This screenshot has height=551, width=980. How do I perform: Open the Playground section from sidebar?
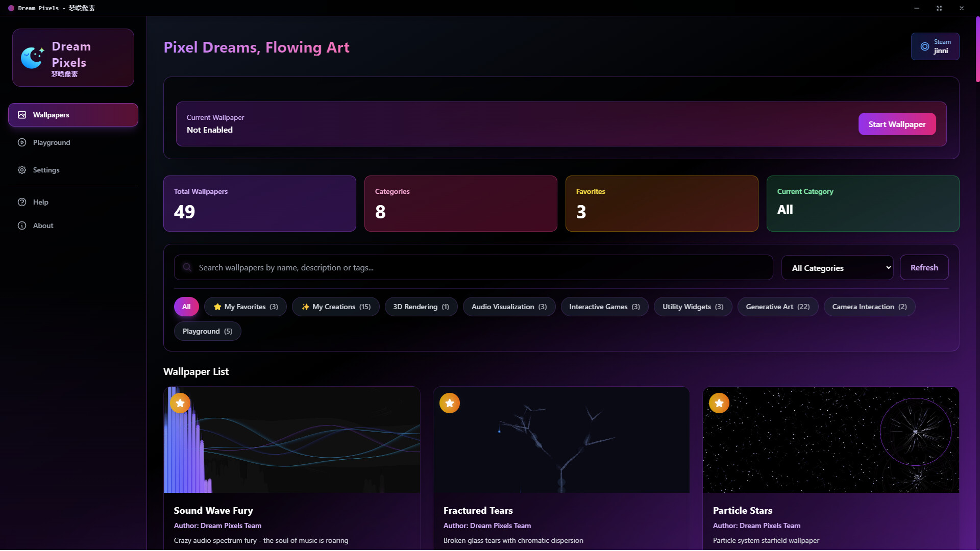coord(21,142)
